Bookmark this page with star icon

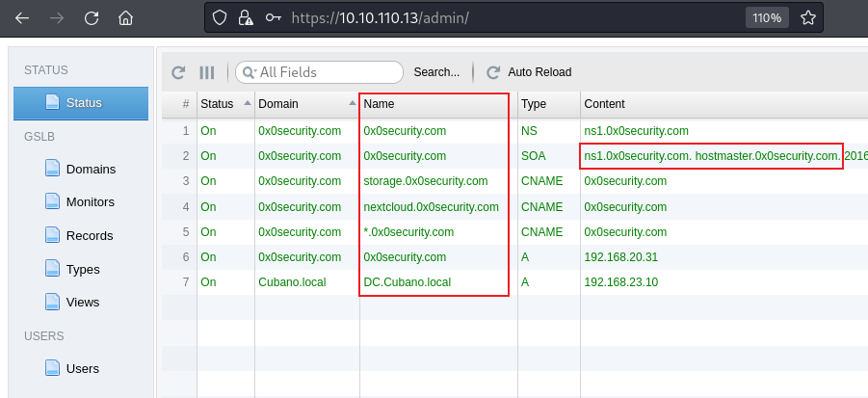click(x=808, y=17)
